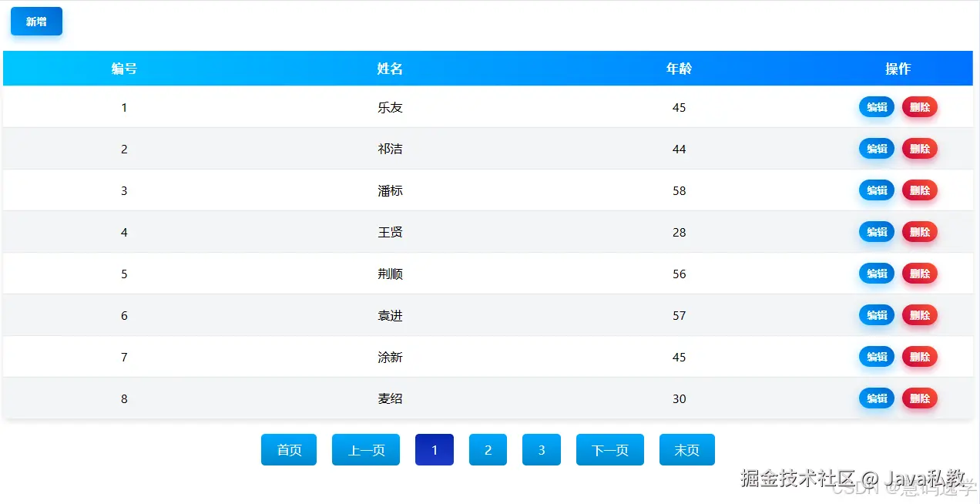
Task: Click the 编号 column header
Action: pos(124,69)
